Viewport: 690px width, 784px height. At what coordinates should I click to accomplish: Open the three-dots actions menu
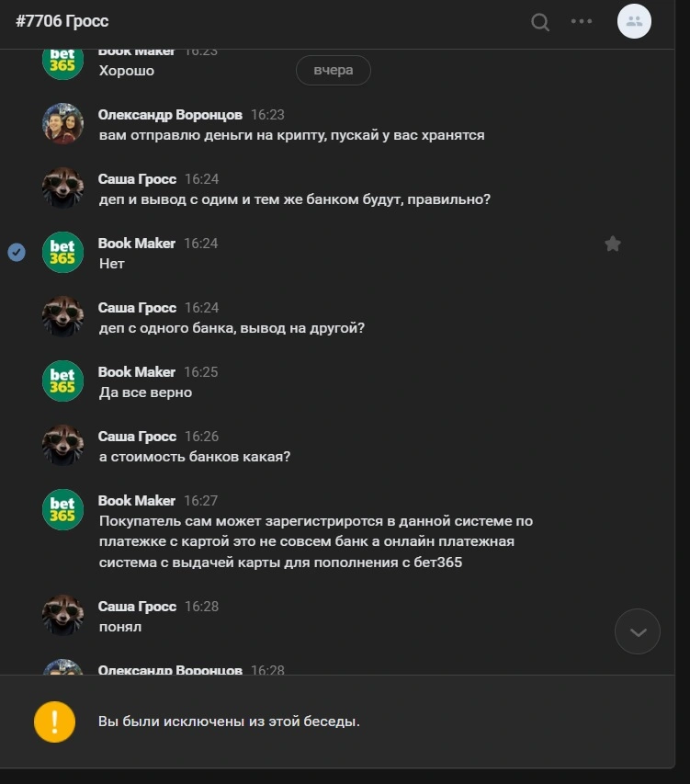pos(582,21)
